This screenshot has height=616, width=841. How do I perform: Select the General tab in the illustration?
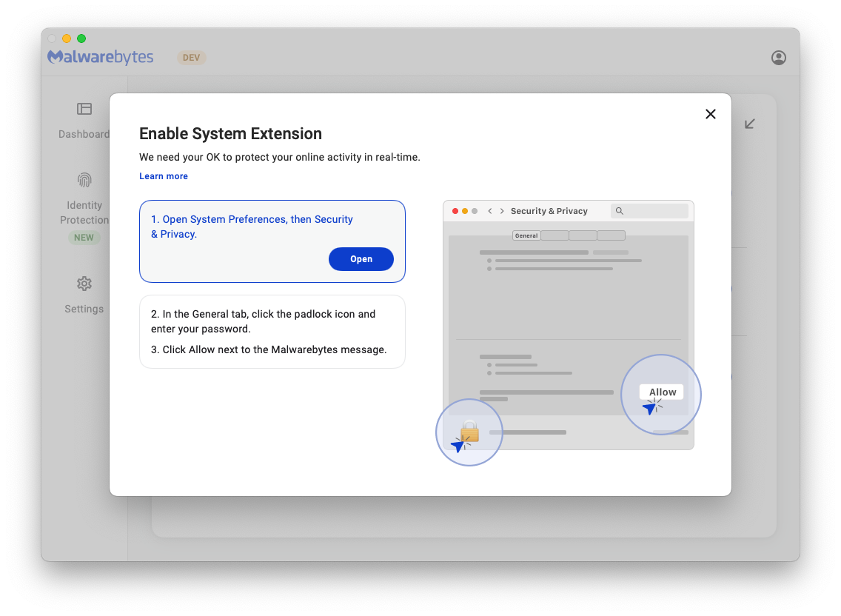pyautogui.click(x=526, y=235)
